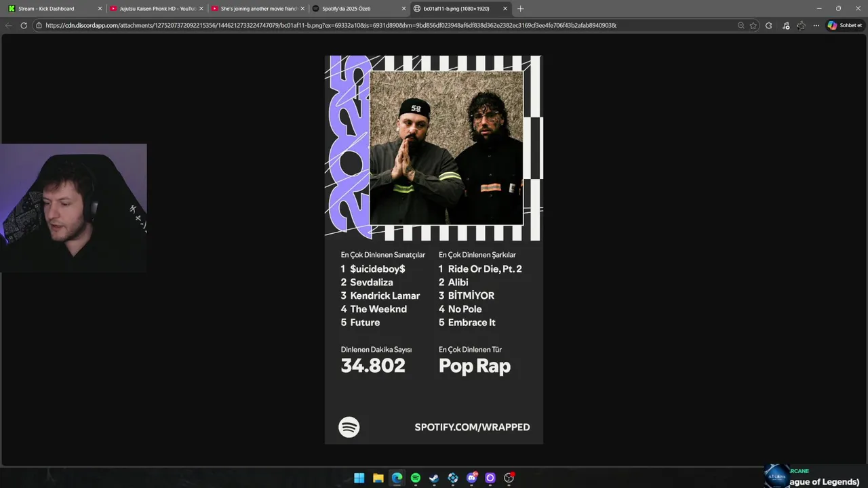868x488 pixels.
Task: Click the Spotify Wrapped artist photo
Action: 446,147
